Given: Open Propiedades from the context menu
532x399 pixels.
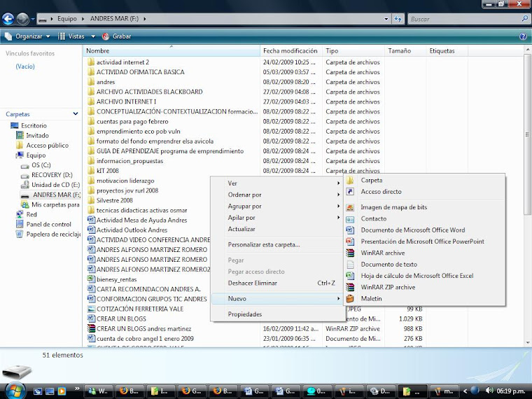Looking at the screenshot, I should click(x=277, y=314).
